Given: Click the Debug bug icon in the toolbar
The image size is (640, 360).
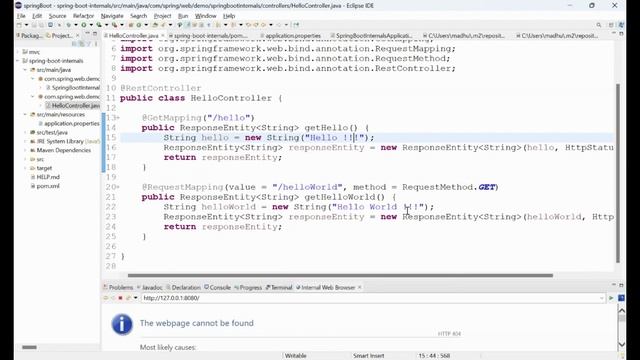Looking at the screenshot, I should point(69,25).
